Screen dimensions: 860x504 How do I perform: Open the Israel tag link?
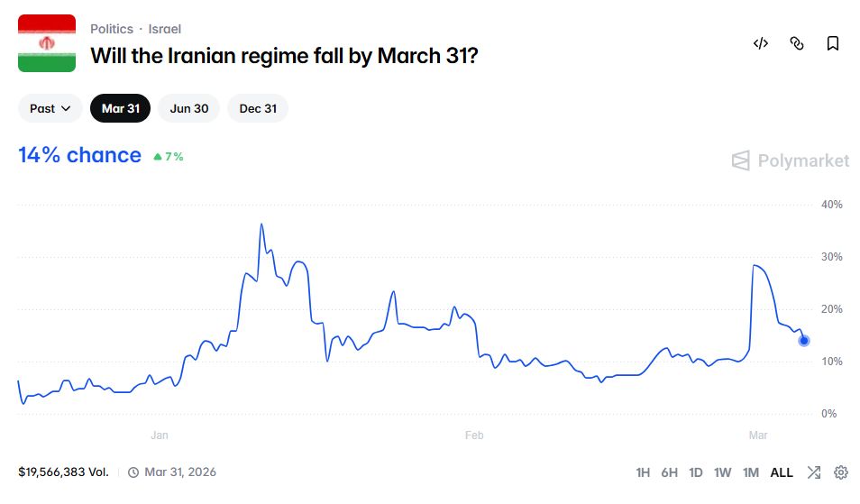pyautogui.click(x=165, y=29)
